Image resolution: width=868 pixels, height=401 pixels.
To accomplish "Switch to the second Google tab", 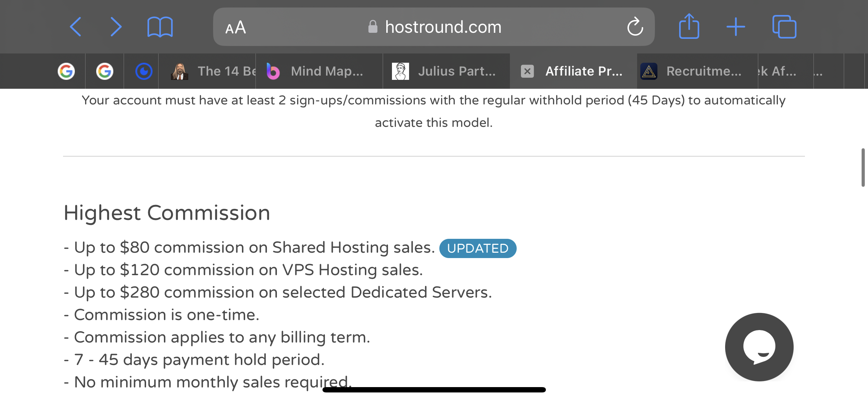I will (x=105, y=71).
